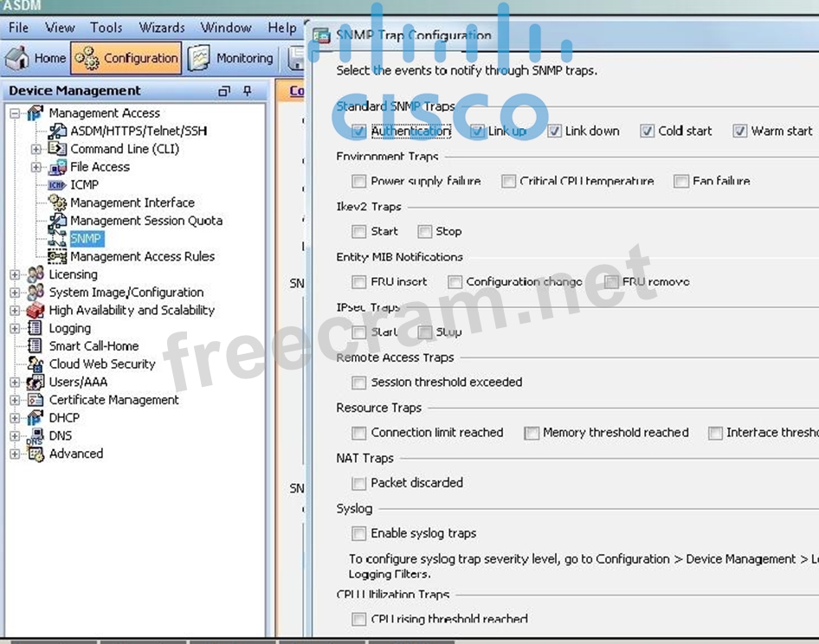
Task: Enable the Power supply failure trap
Action: click(x=358, y=182)
